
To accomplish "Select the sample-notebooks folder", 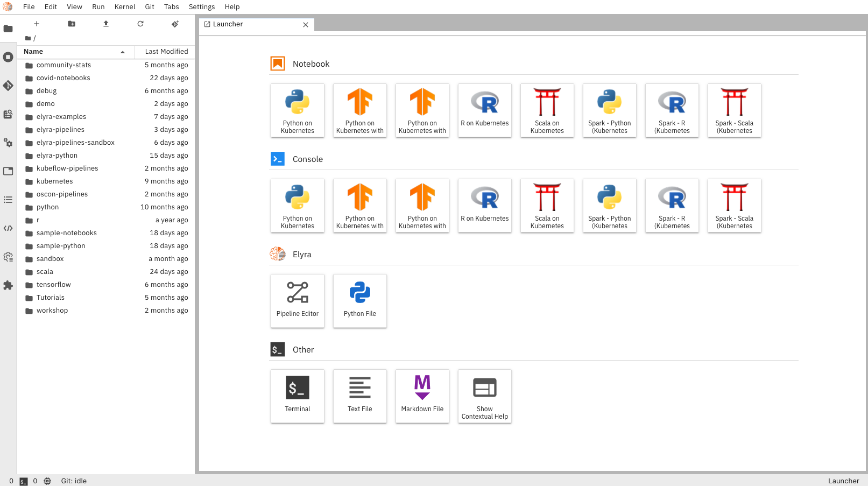I will (106, 233).
